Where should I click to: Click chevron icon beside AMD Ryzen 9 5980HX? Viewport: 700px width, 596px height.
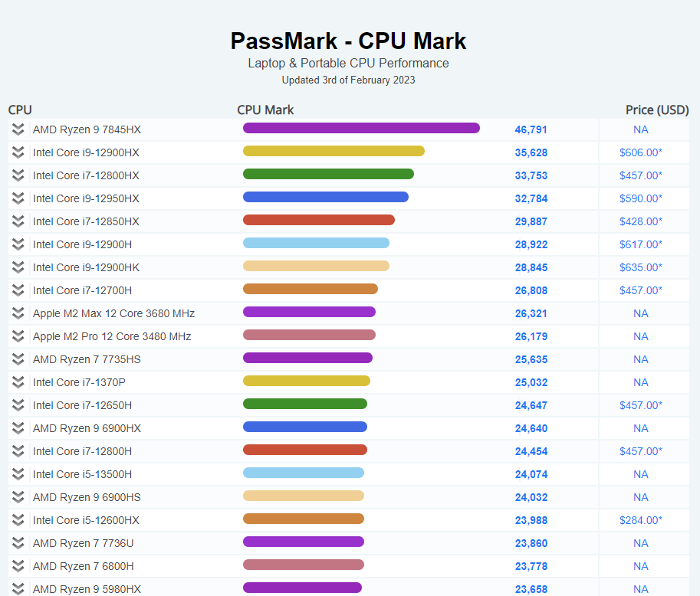click(x=18, y=589)
